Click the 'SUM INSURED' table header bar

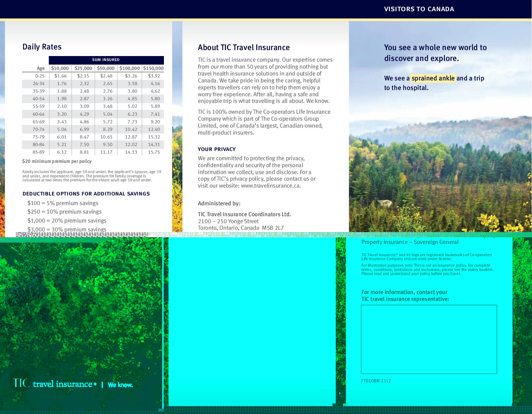(x=106, y=60)
